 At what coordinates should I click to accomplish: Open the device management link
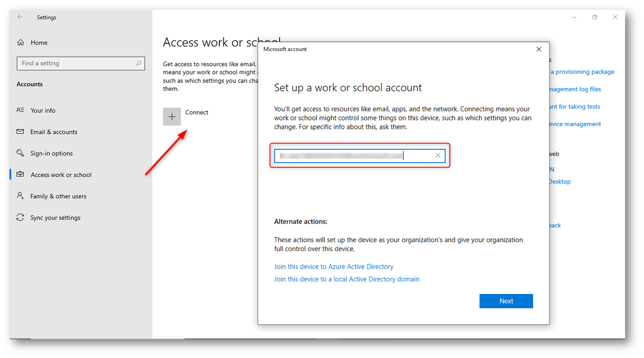pos(575,124)
